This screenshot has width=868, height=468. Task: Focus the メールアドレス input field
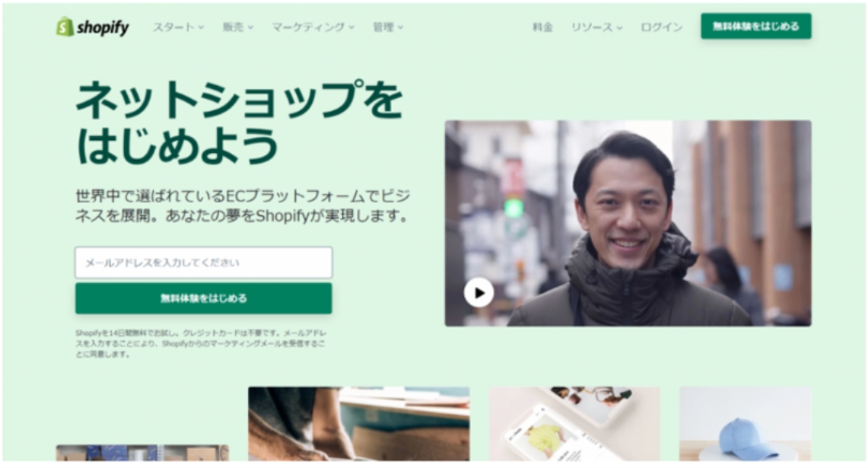point(204,263)
